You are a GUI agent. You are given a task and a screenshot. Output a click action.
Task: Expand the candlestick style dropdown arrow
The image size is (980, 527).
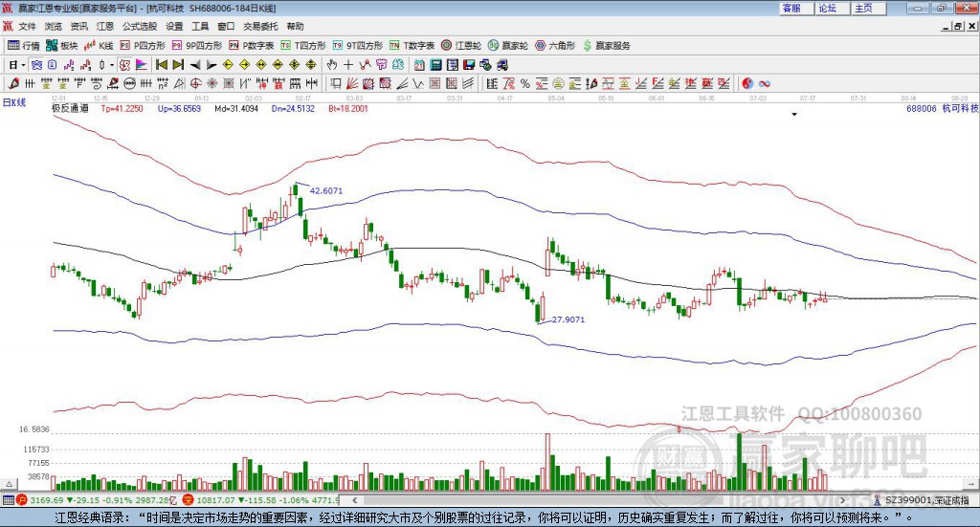(112, 65)
